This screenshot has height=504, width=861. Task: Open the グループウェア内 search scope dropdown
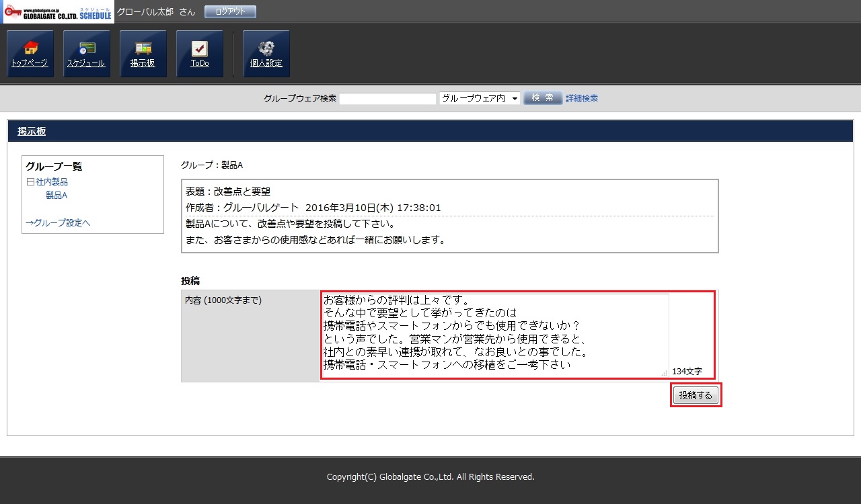click(480, 98)
